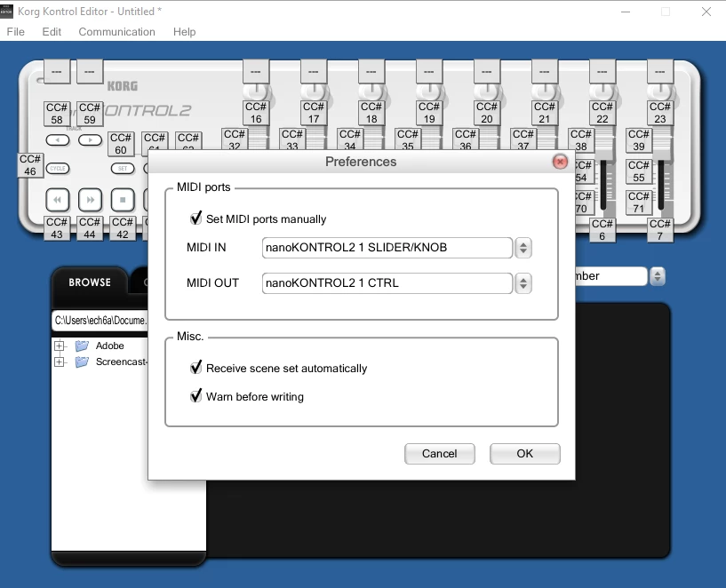Select the CC# 42 stop label
The image size is (726, 588).
click(123, 228)
